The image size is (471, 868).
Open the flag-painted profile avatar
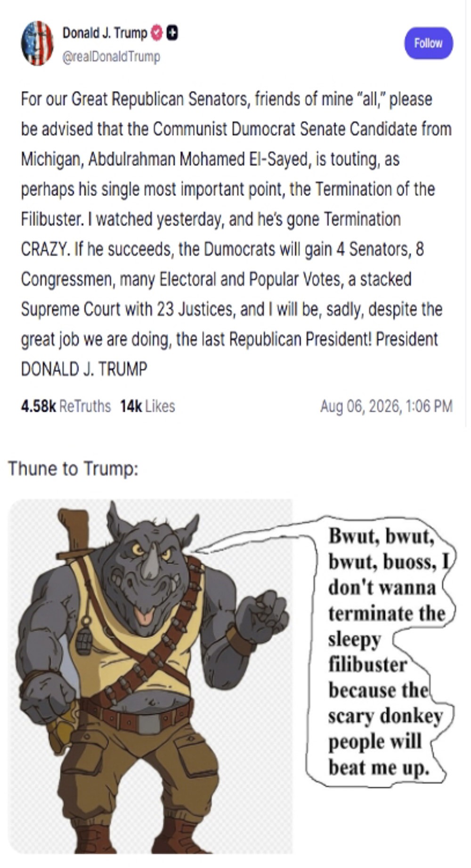(37, 43)
